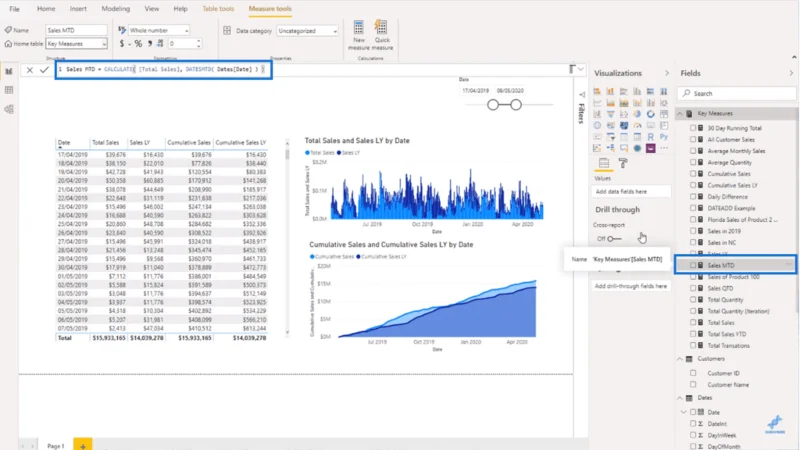
Task: Click the Fields Search box
Action: (737, 93)
